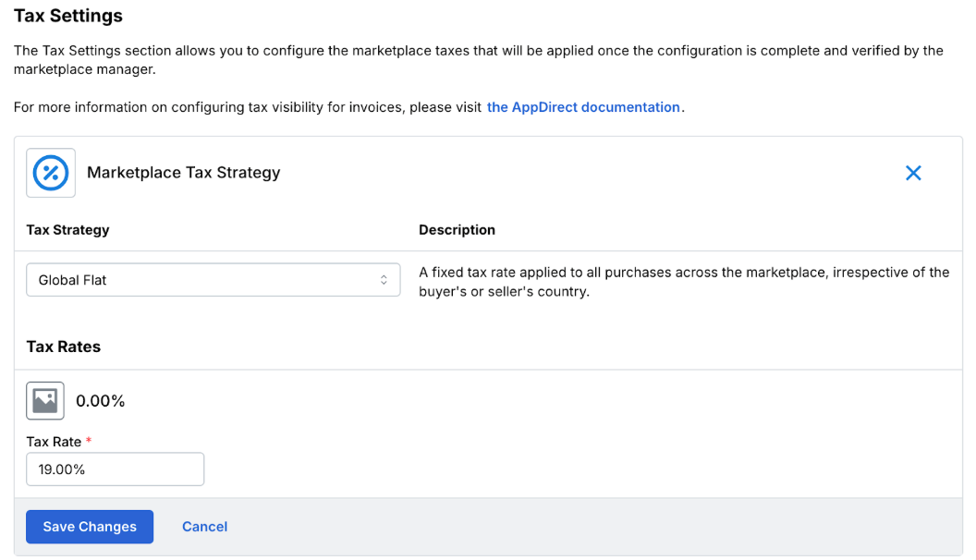Viewport: 976px width, 560px height.
Task: Open the Global Flat tax strategy dropdown
Action: 213,280
